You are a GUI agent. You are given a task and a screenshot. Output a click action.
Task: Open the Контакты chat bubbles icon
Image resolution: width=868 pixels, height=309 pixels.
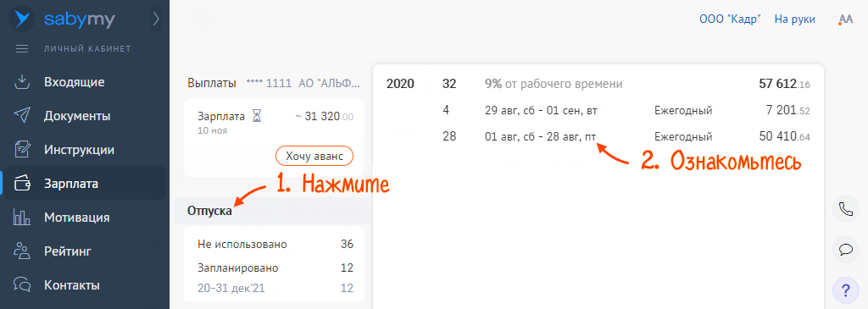point(21,285)
